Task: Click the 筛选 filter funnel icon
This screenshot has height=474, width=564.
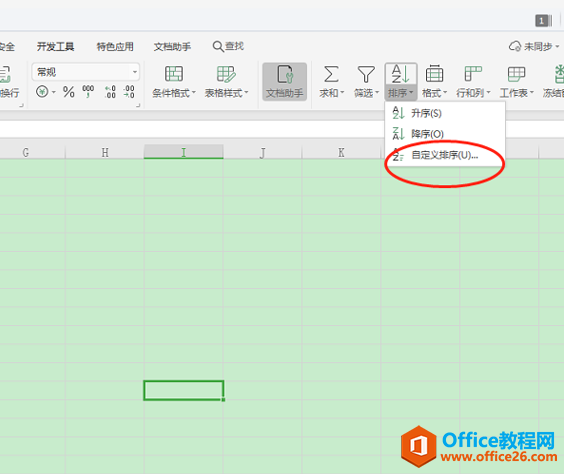Action: click(366, 74)
